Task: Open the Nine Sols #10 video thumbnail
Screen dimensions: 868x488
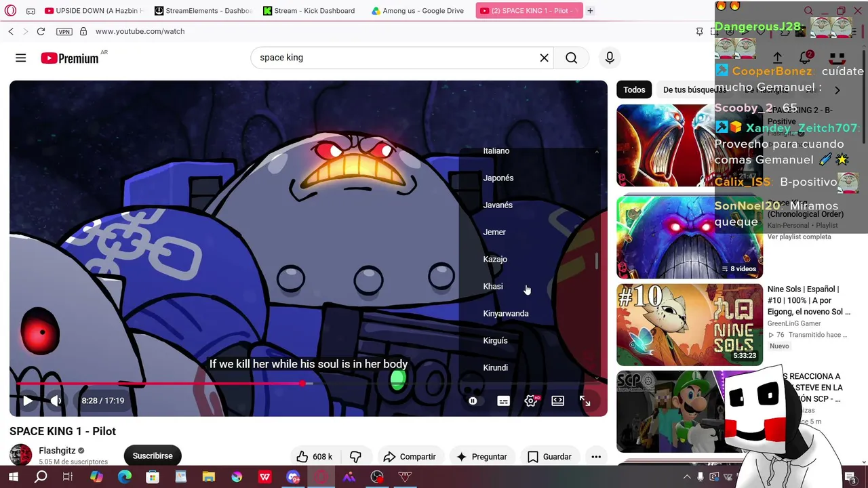Action: click(690, 325)
